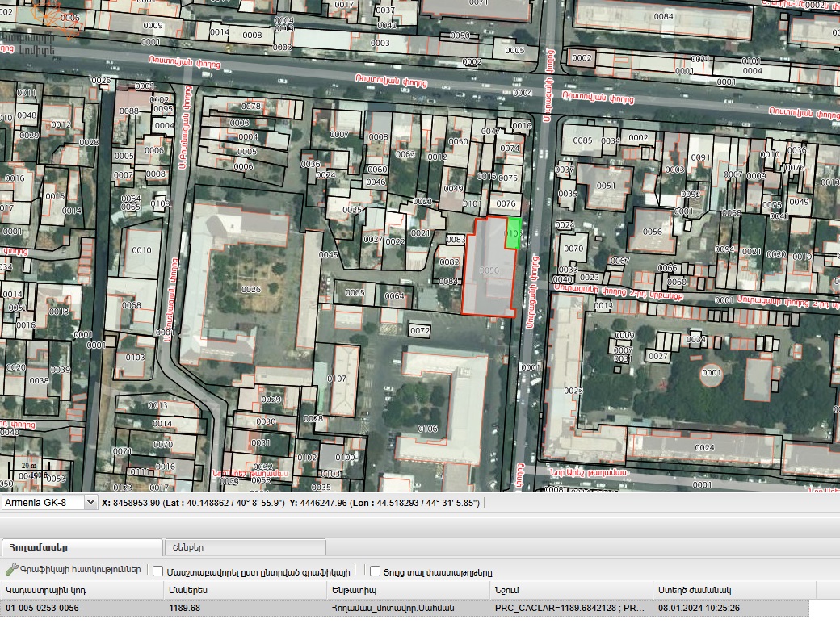Click the Ենթատիպ column header

pos(408,590)
